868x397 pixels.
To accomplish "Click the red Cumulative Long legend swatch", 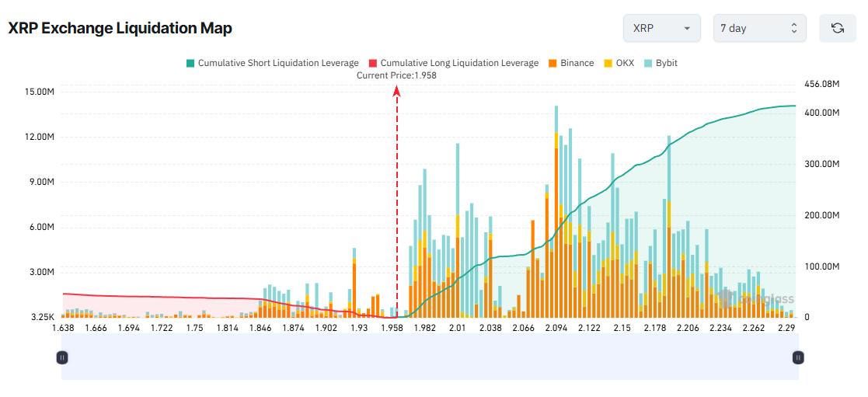I will [x=373, y=63].
